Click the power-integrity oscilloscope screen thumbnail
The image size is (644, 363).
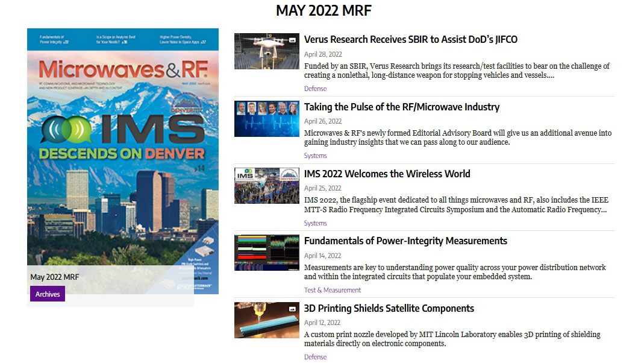point(267,253)
